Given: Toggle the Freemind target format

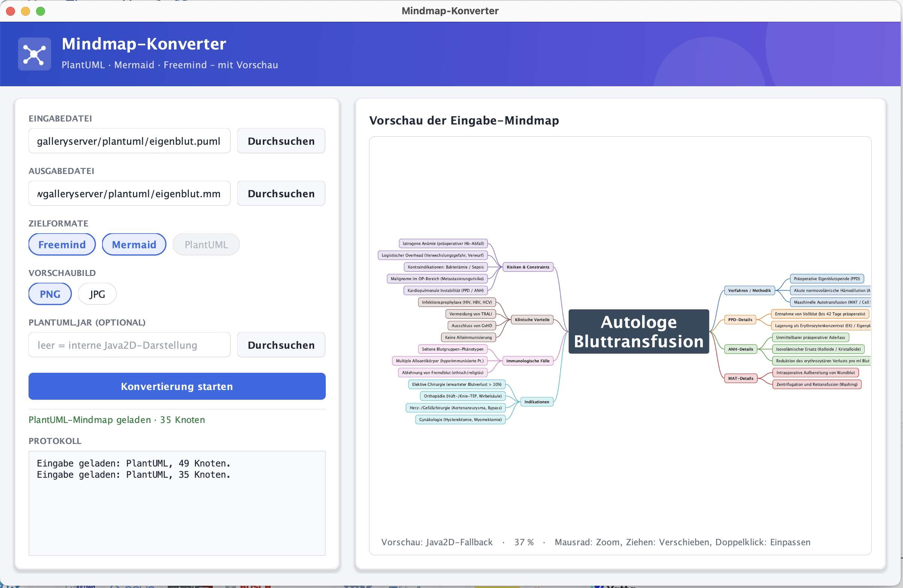Looking at the screenshot, I should click(62, 244).
